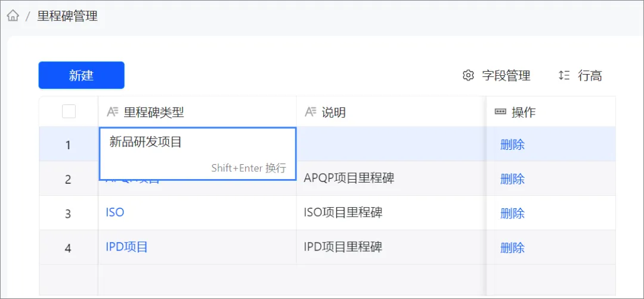Delete the IPD项目里程碑 row

click(512, 248)
